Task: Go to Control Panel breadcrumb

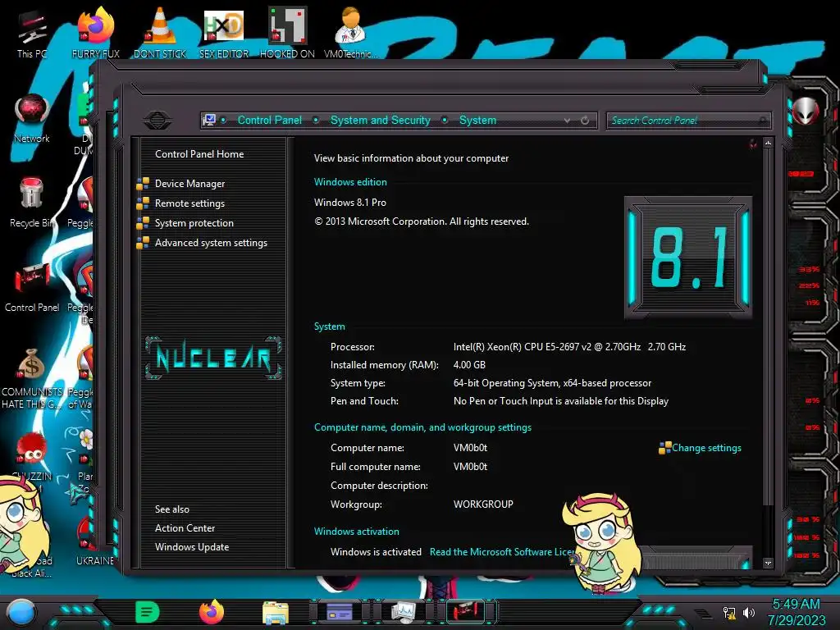Action: pos(269,120)
